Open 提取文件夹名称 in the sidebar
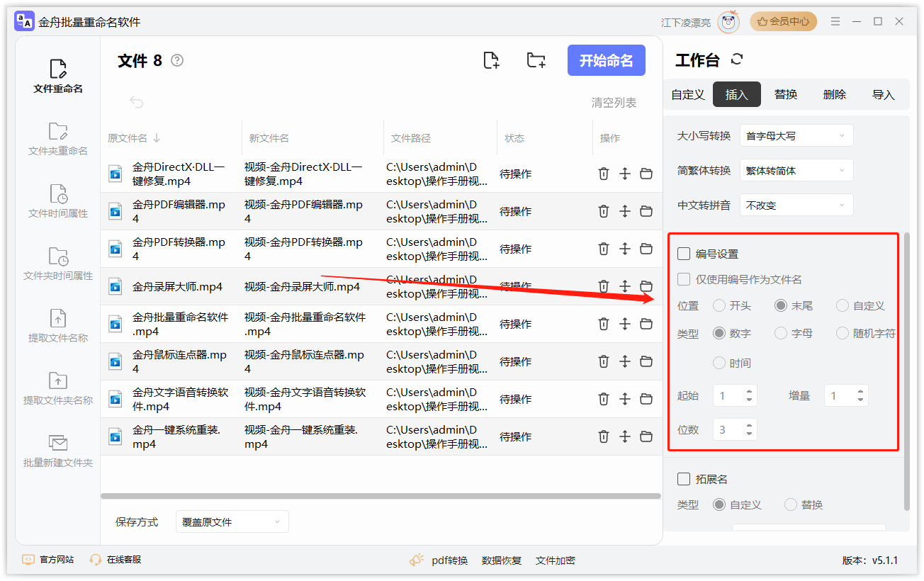 58,388
